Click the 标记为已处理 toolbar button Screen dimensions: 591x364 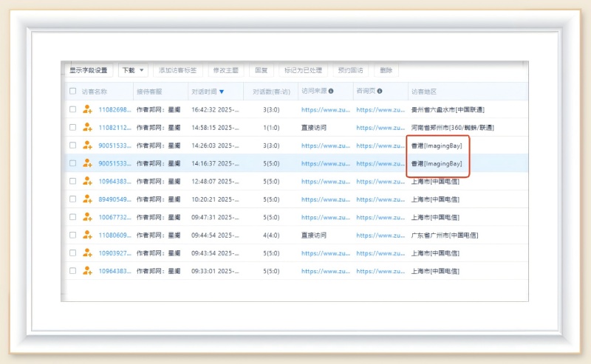click(x=303, y=70)
